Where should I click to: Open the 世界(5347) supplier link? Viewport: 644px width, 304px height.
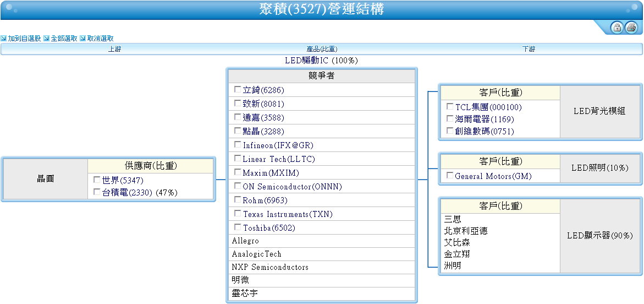123,181
